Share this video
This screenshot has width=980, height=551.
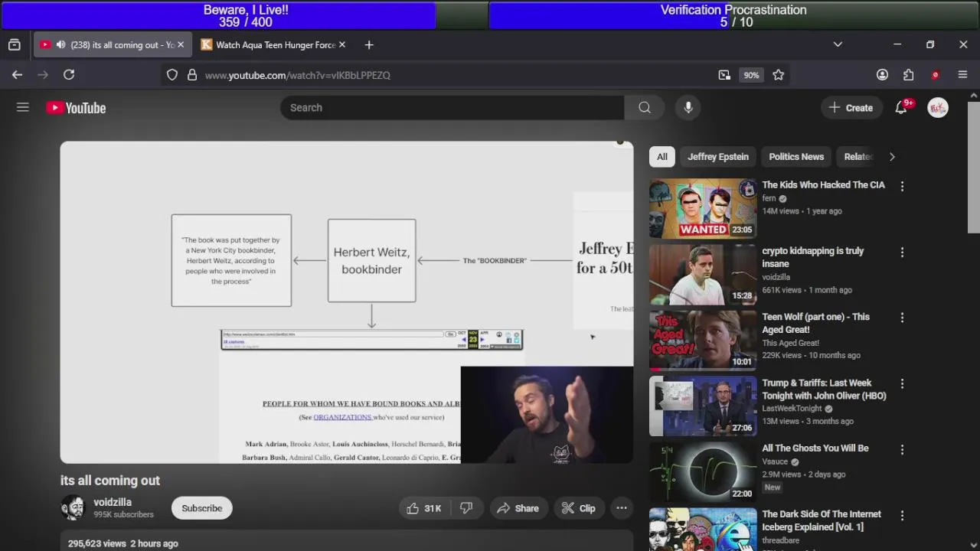pos(518,508)
